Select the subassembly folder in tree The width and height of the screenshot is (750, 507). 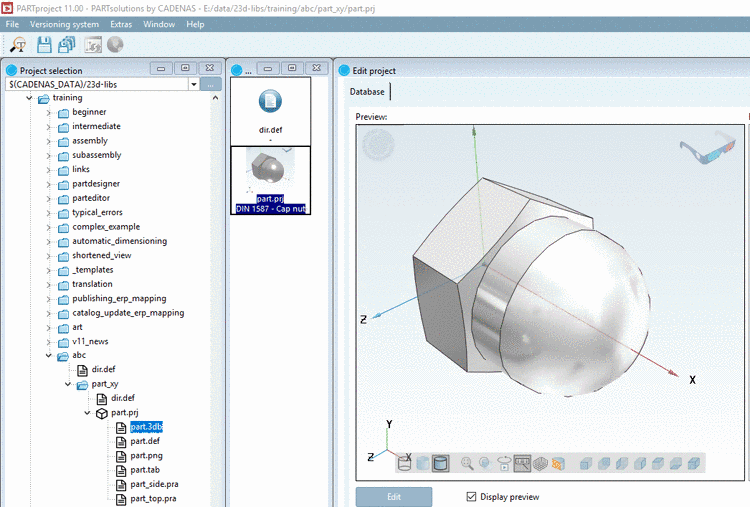tap(97, 155)
